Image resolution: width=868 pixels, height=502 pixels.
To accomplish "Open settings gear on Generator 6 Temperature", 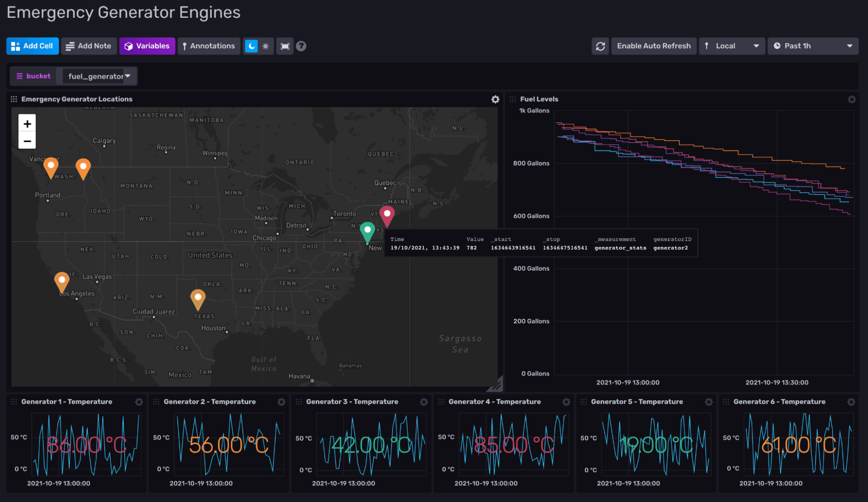I will point(851,402).
